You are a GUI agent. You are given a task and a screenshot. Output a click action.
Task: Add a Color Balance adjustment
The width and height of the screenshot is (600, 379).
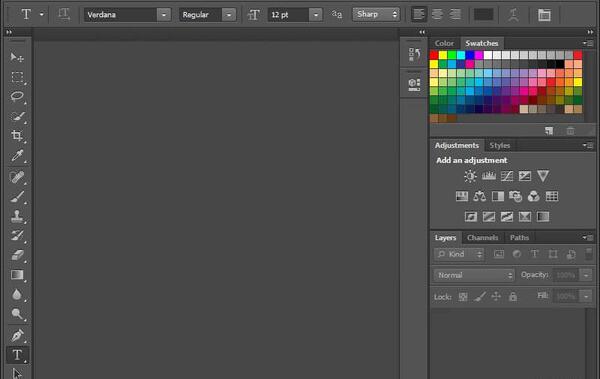pyautogui.click(x=479, y=196)
